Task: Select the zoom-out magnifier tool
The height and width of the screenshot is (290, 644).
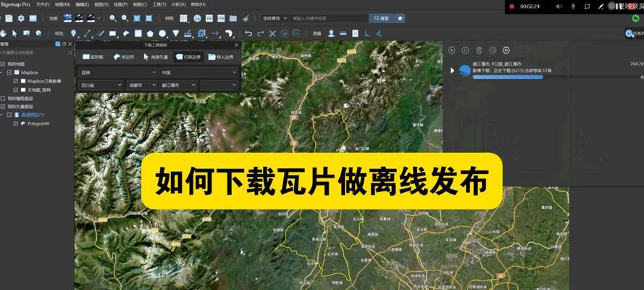Action: pyautogui.click(x=125, y=18)
